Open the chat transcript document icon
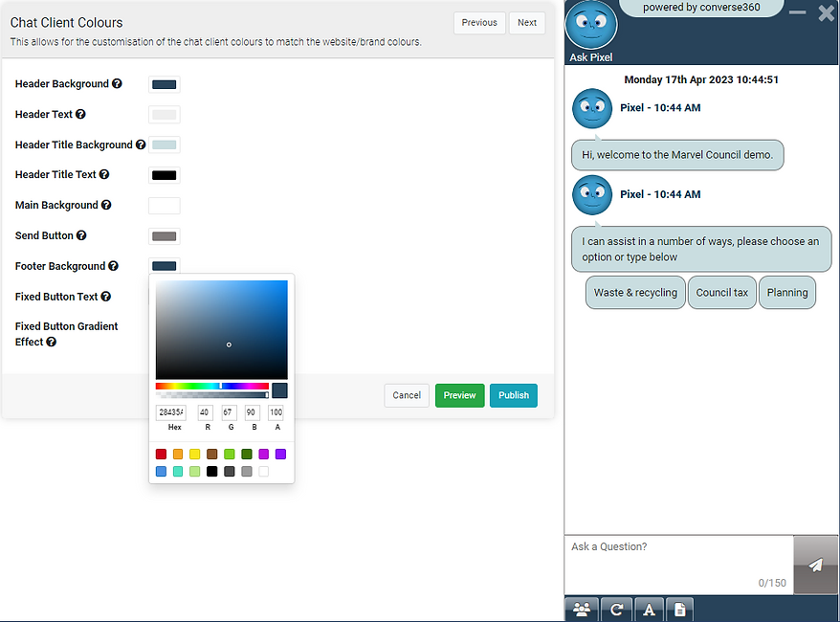Viewport: 840px width, 622px height. coord(679,609)
